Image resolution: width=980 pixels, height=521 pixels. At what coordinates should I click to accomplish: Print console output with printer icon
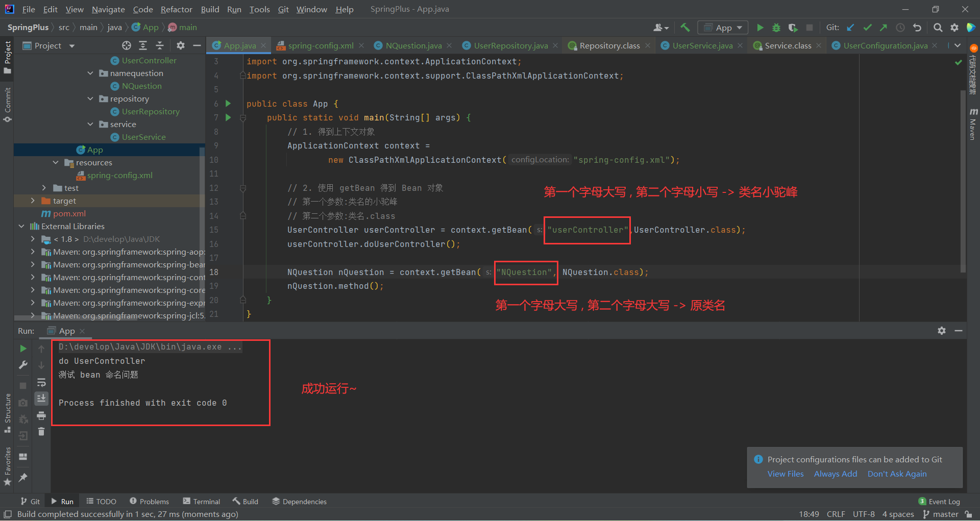click(41, 415)
